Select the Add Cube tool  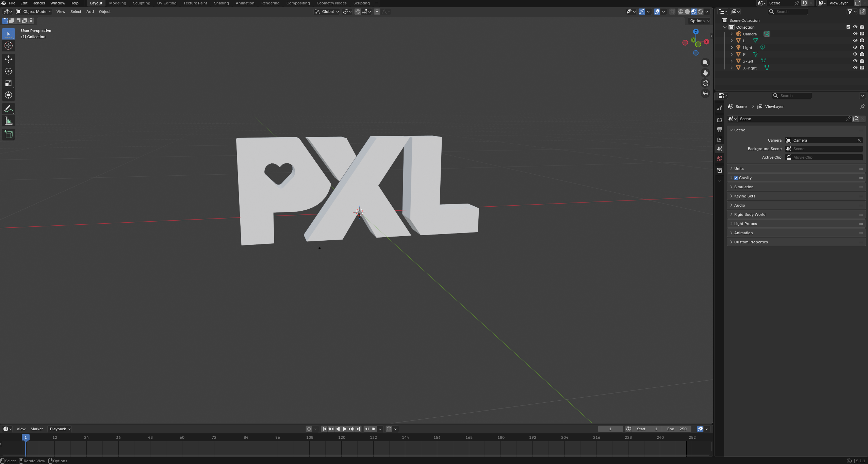click(x=9, y=134)
